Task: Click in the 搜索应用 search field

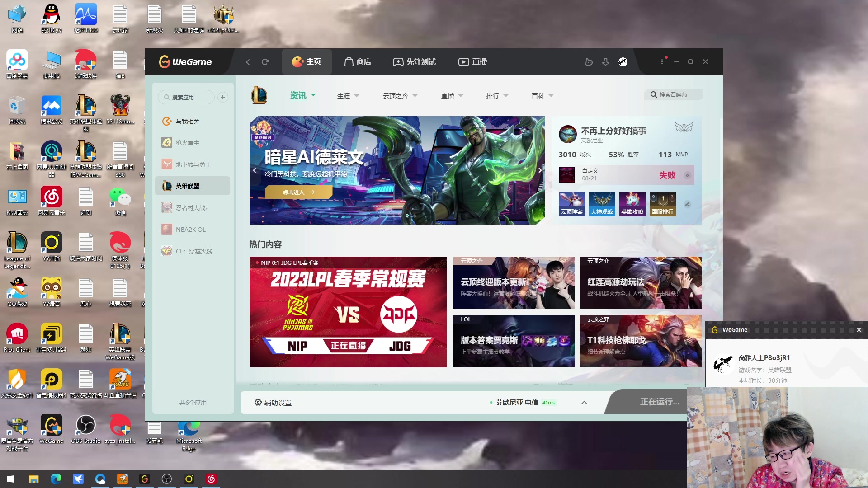Action: (186, 97)
